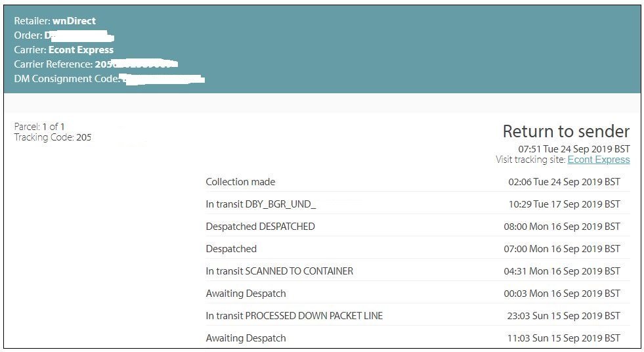Click the In transit DBY_BGR_UND_ event
Viewport: 644px width, 352px height.
tap(261, 204)
